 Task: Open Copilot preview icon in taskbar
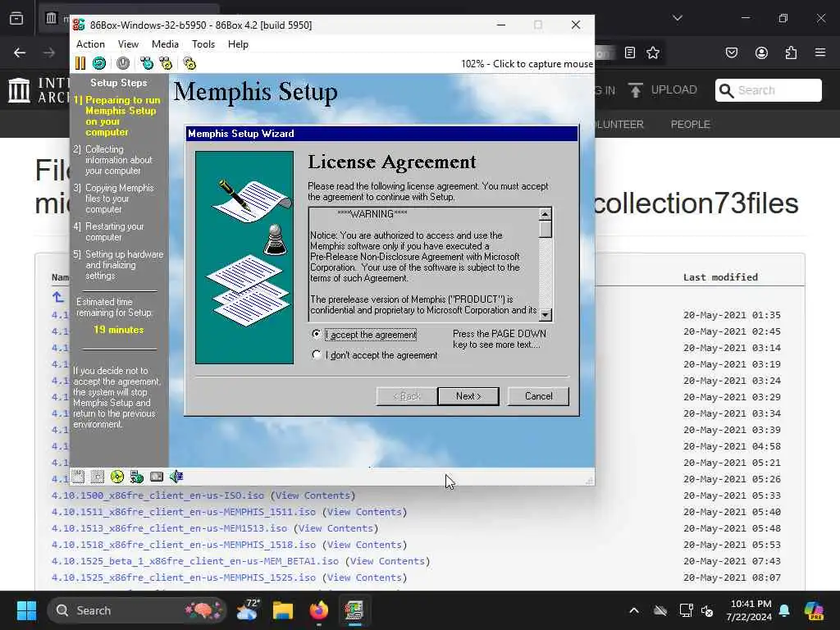815,610
